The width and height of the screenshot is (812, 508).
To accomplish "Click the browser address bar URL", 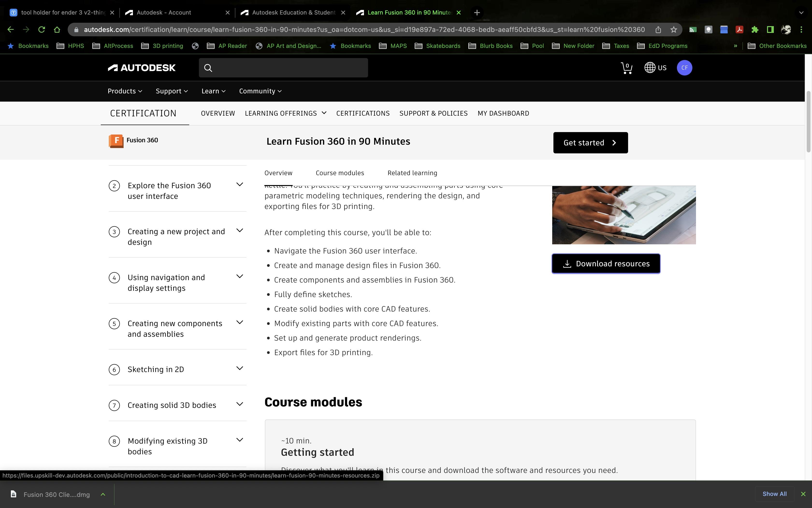I will [x=364, y=30].
